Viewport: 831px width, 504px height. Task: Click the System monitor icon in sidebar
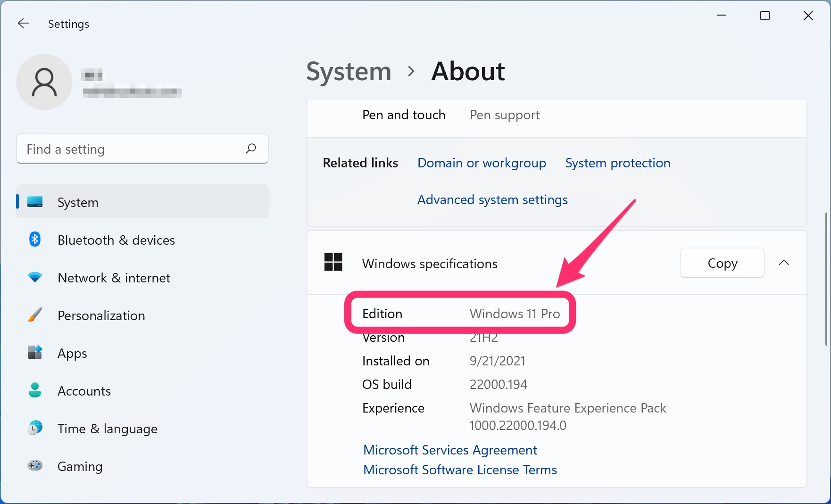pyautogui.click(x=35, y=202)
